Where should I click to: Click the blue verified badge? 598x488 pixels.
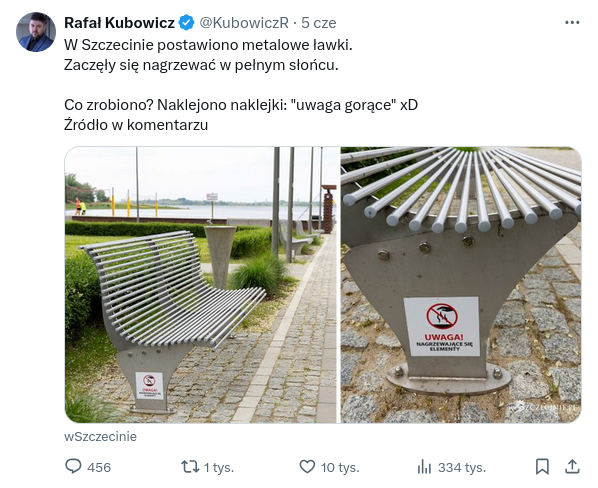186,23
